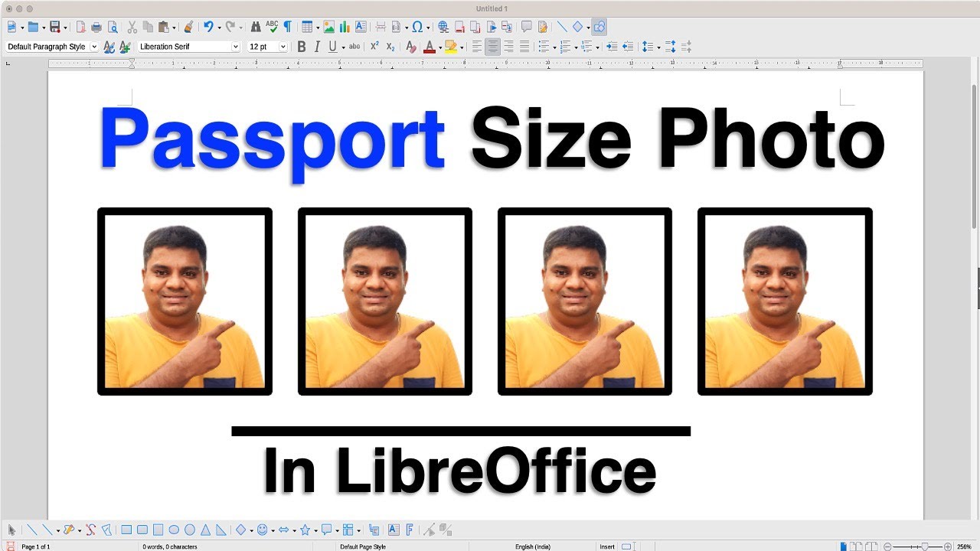Open the Liberation Serif font name dropdown

tap(236, 47)
